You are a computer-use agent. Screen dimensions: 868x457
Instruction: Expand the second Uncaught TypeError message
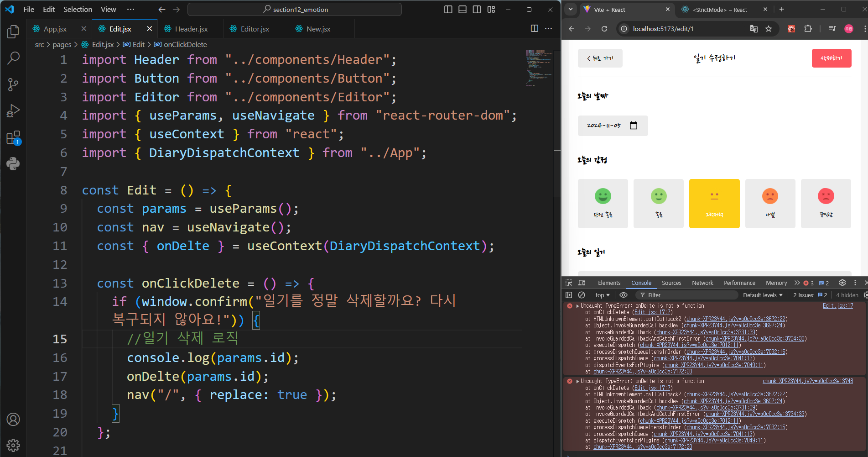point(578,381)
